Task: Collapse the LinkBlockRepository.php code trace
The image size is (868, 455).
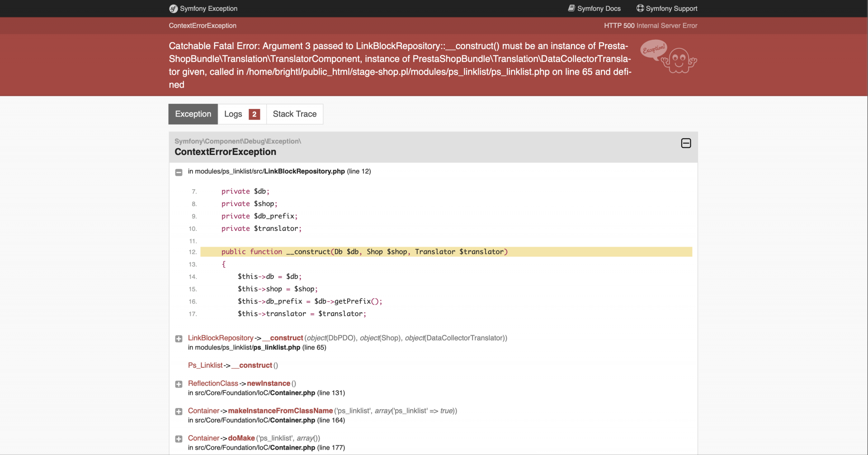Action: click(179, 172)
